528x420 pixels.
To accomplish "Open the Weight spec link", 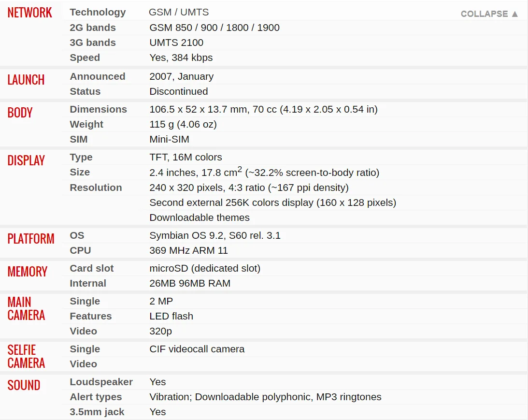I will (86, 124).
